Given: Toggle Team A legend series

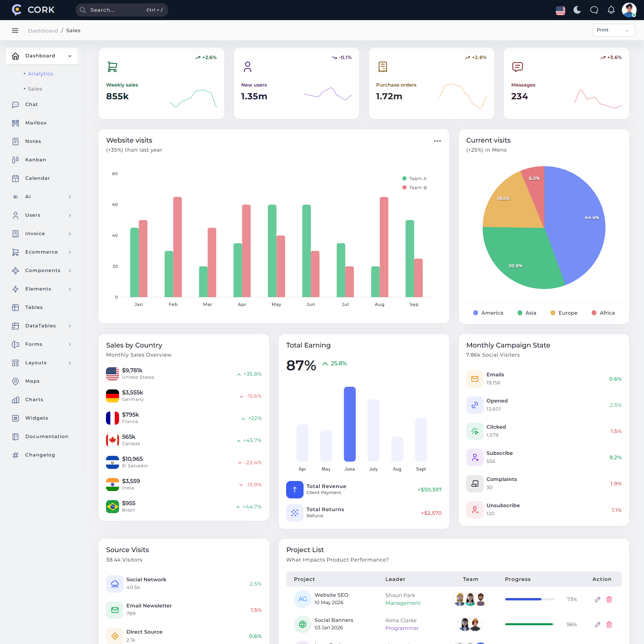Looking at the screenshot, I should click(x=415, y=178).
